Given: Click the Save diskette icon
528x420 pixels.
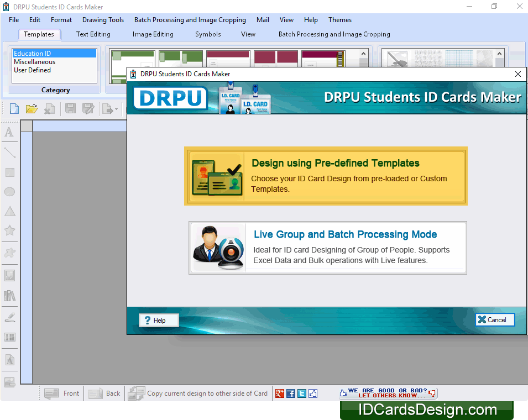Looking at the screenshot, I should click(x=70, y=109).
